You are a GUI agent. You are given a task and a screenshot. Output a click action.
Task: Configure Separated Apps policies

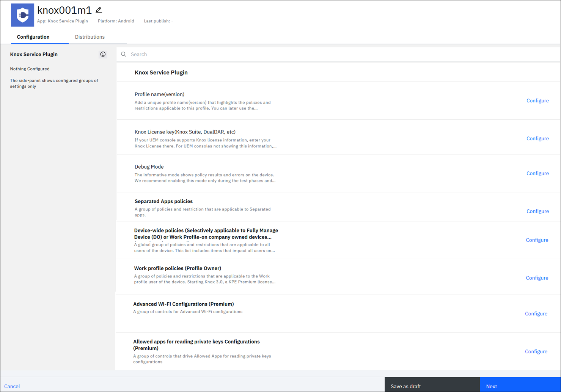click(x=537, y=211)
